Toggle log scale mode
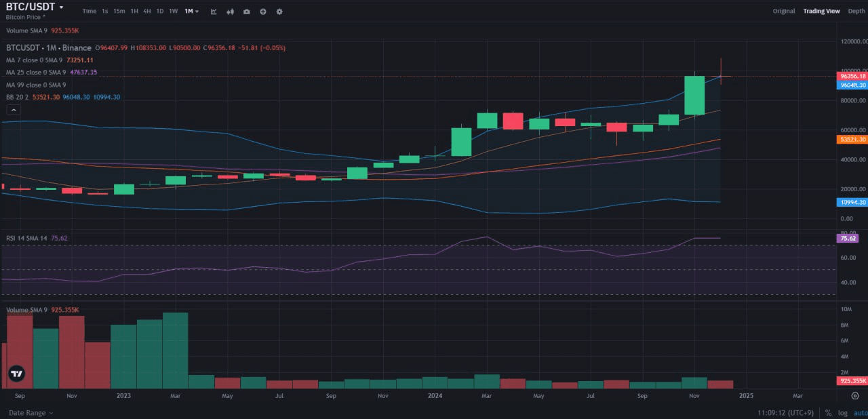Image resolution: width=868 pixels, height=419 pixels. [843, 412]
